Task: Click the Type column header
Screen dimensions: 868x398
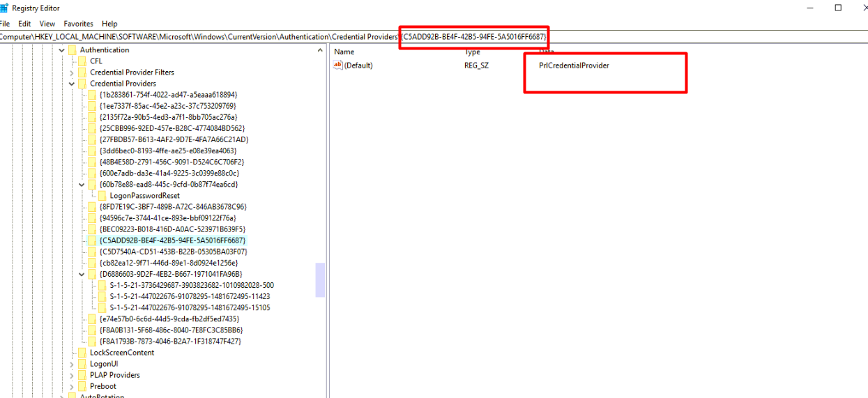Action: 473,52
